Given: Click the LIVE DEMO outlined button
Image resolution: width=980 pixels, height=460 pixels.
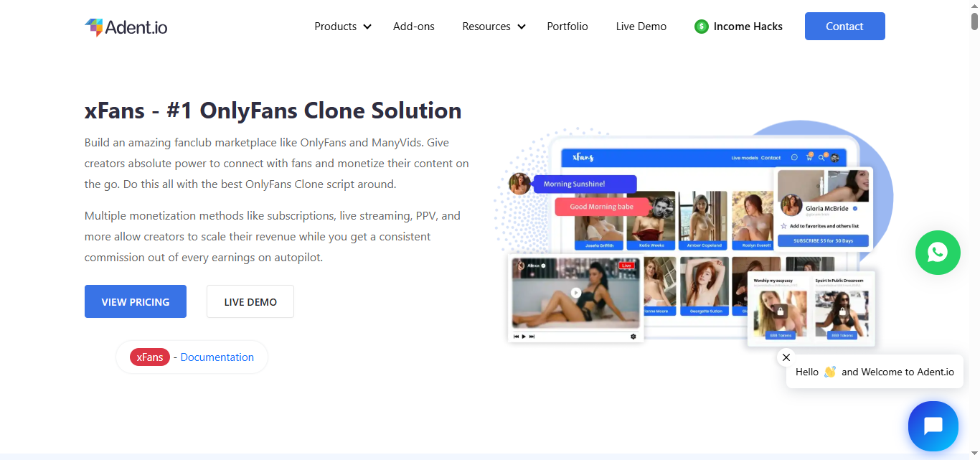Looking at the screenshot, I should coord(250,301).
